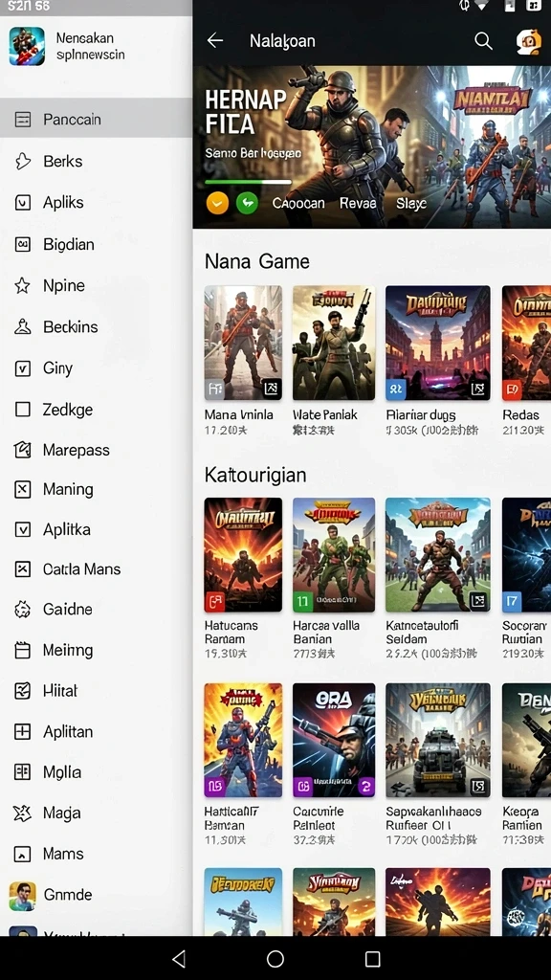Open the Kaltourigian section heading
The image size is (551, 980).
[254, 475]
